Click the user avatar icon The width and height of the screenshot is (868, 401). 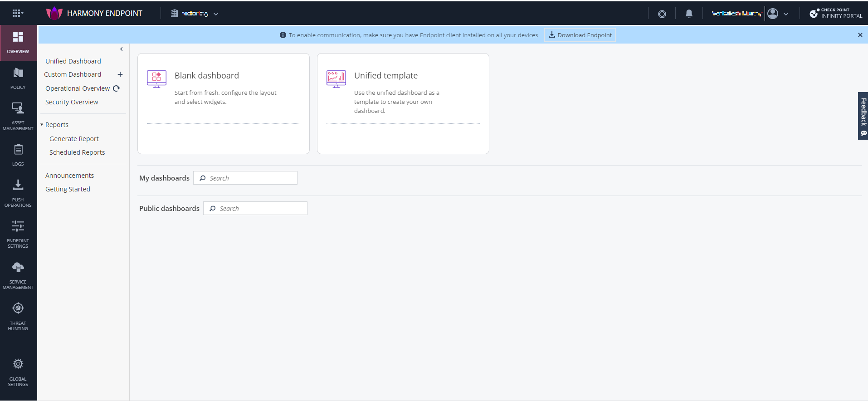click(x=773, y=14)
